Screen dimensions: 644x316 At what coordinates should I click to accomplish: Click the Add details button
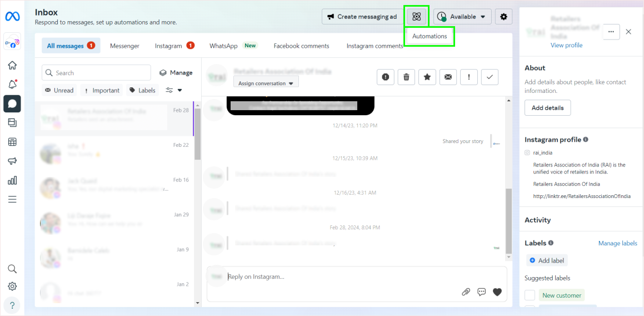[547, 108]
